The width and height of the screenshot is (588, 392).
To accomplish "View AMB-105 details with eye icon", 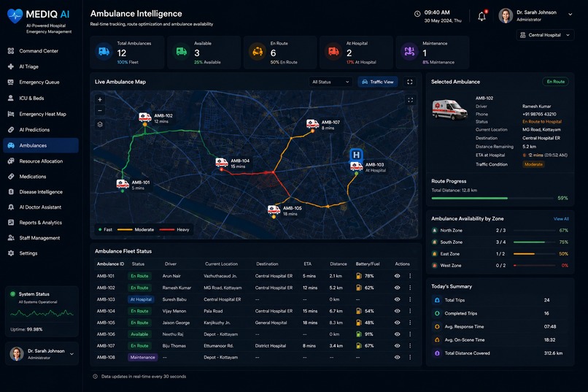I will tap(397, 323).
